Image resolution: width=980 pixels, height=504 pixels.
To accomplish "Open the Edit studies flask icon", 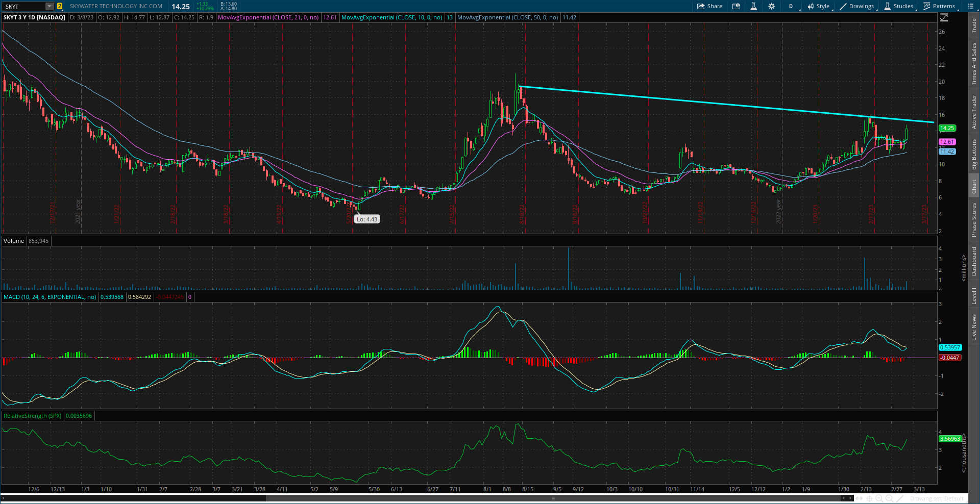I will click(753, 6).
